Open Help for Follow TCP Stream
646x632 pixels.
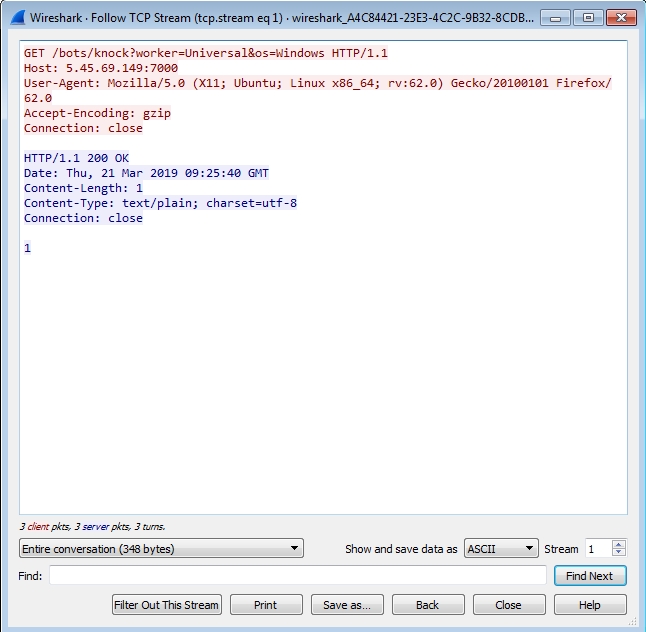(590, 605)
